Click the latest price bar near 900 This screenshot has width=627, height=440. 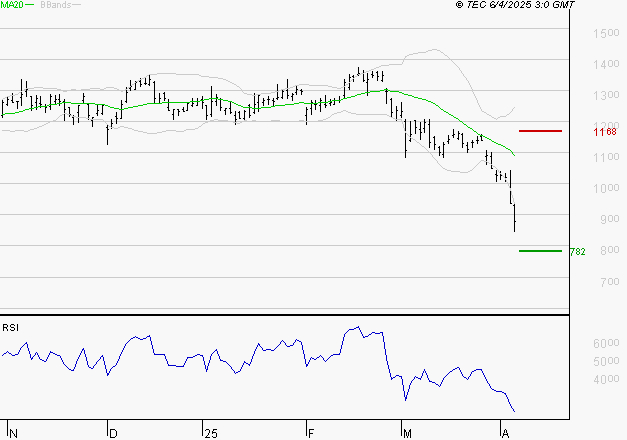pos(515,218)
